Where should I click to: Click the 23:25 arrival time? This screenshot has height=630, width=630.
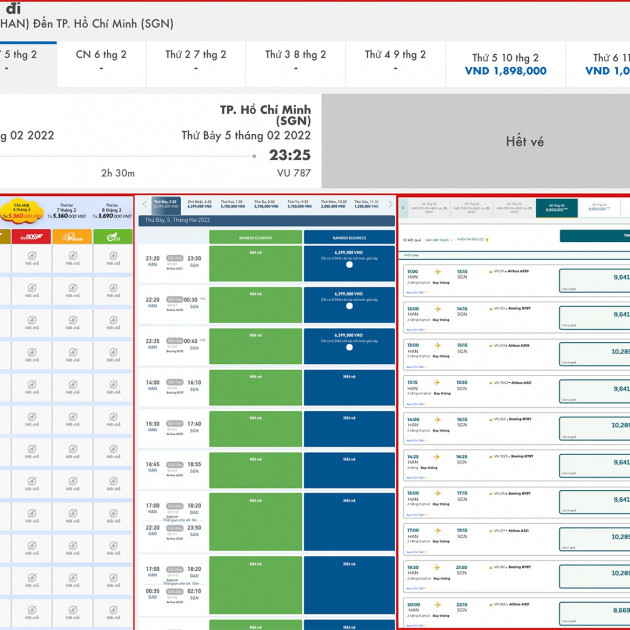pyautogui.click(x=290, y=155)
